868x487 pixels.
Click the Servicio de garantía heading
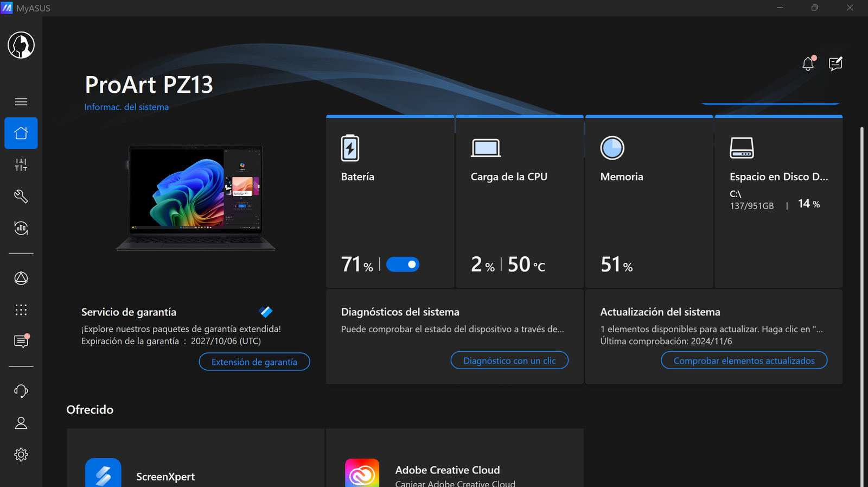(129, 312)
